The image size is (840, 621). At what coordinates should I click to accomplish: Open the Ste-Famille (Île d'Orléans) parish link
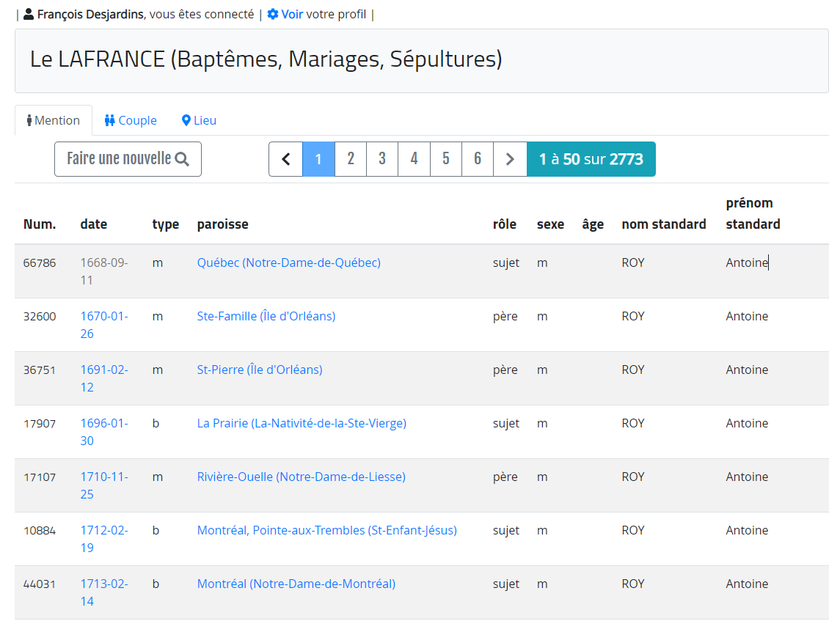pyautogui.click(x=266, y=316)
